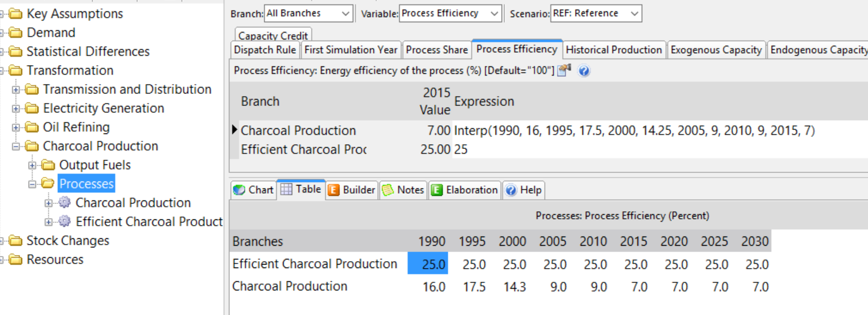The width and height of the screenshot is (868, 315).
Task: Click the Electricity Generation folder icon
Action: pyautogui.click(x=32, y=108)
